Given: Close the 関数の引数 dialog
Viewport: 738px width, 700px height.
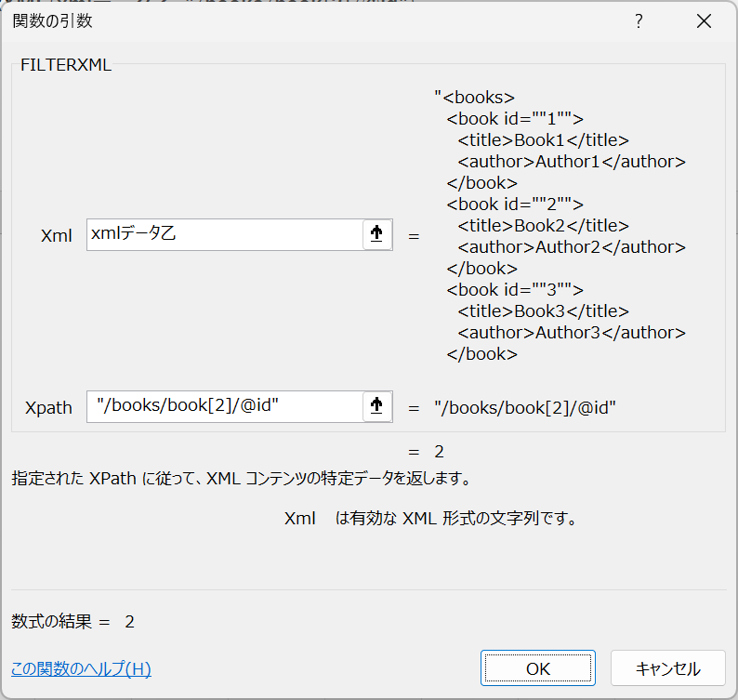Looking at the screenshot, I should pos(705,21).
